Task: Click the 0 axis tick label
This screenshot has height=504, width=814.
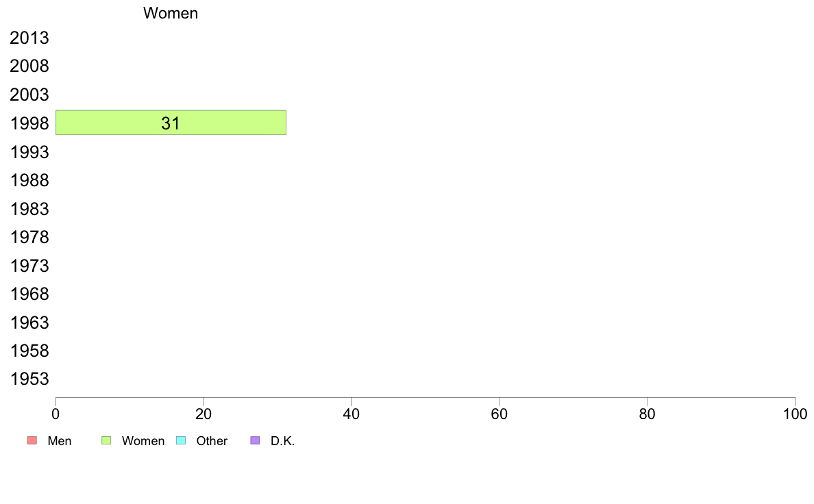Action: pos(56,414)
